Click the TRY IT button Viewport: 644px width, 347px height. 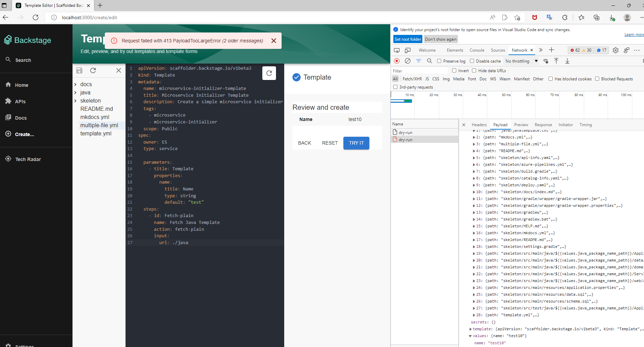point(356,143)
